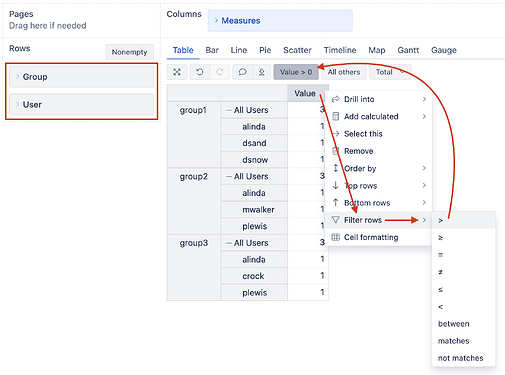The image size is (505, 375).
Task: Open the comment speech bubble icon
Action: [243, 72]
